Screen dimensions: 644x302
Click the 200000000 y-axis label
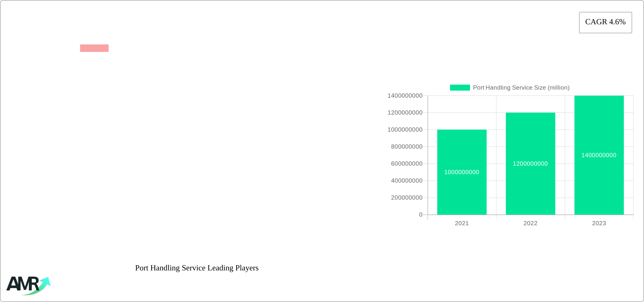[406, 198]
